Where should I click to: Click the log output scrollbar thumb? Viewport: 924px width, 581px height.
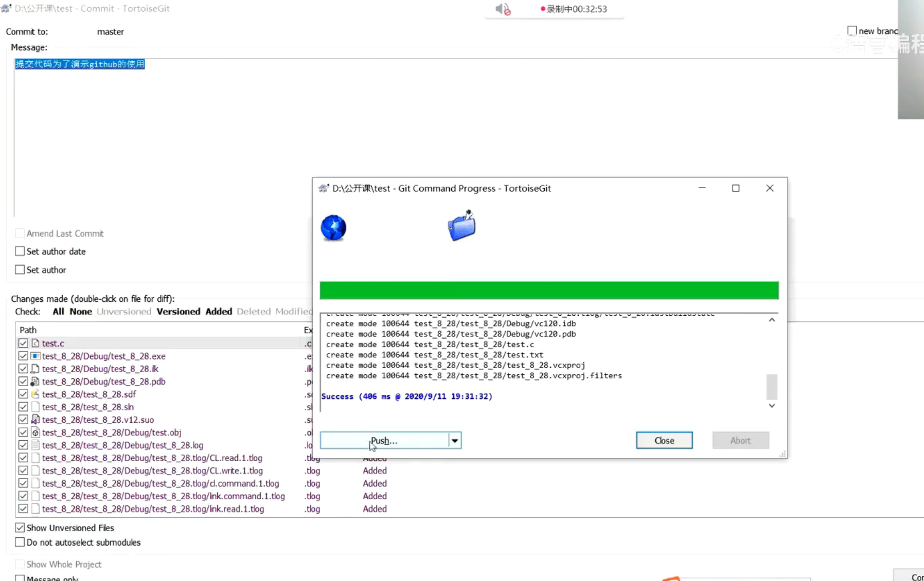point(772,387)
